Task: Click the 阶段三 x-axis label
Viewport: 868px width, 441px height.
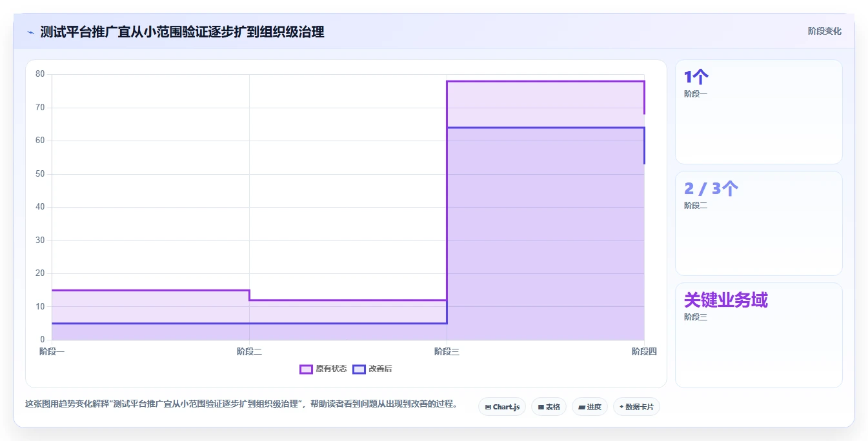Action: click(x=447, y=351)
